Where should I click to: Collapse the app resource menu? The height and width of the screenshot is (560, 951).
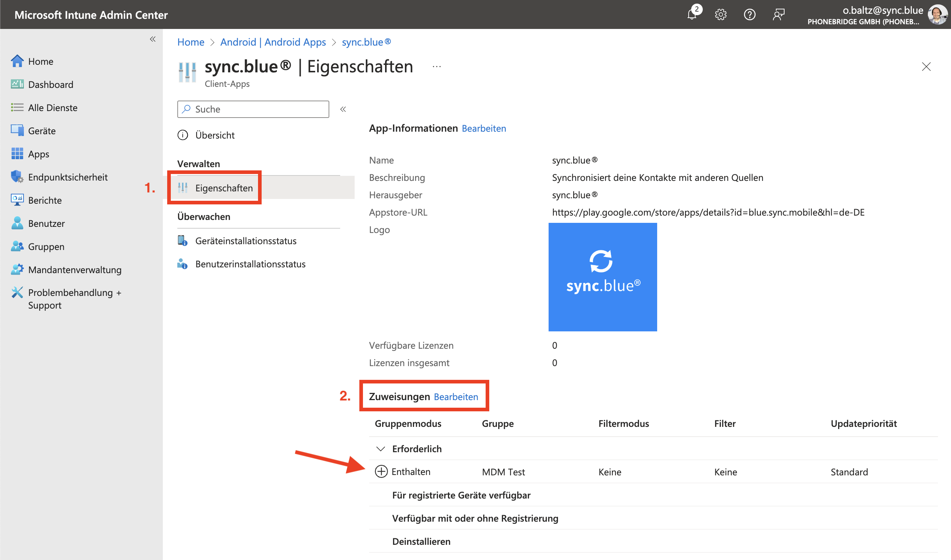(343, 109)
